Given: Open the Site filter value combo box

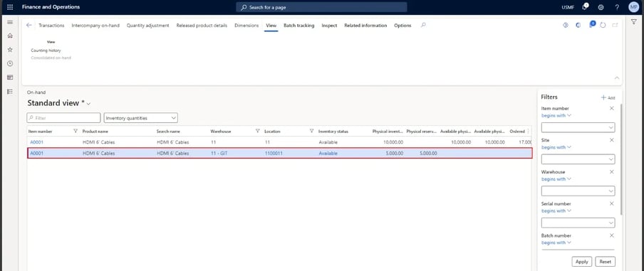Looking at the screenshot, I should pos(578,159).
